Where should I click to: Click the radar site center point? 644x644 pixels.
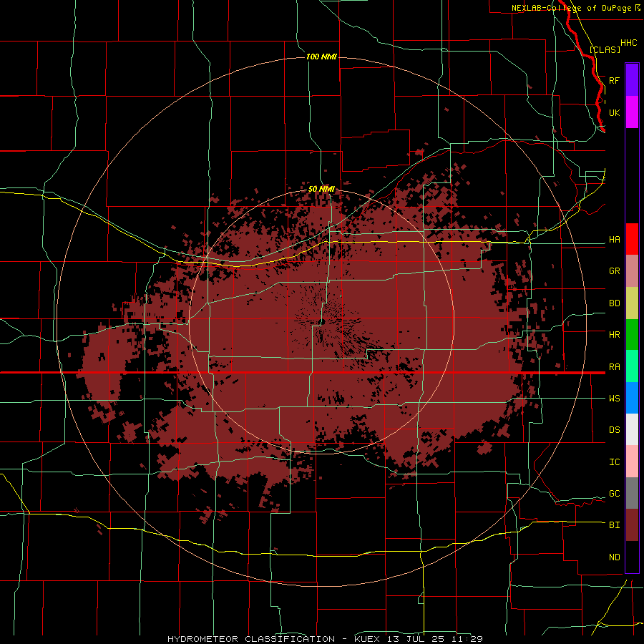tap(323, 321)
